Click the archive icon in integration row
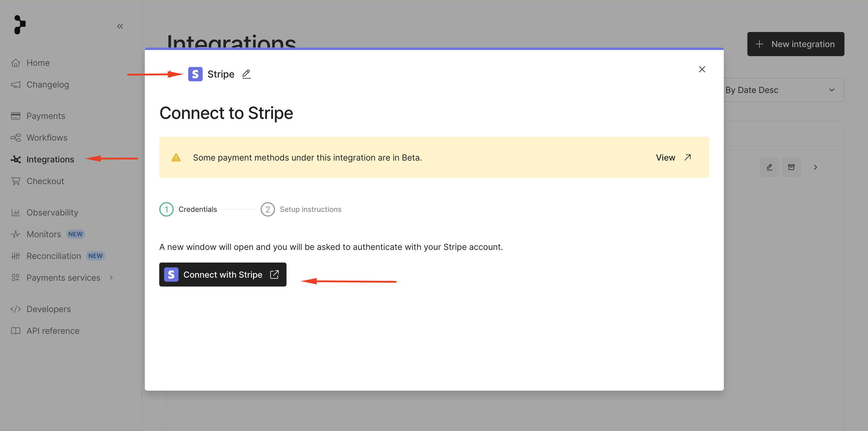Viewport: 868px width, 431px height. (791, 167)
